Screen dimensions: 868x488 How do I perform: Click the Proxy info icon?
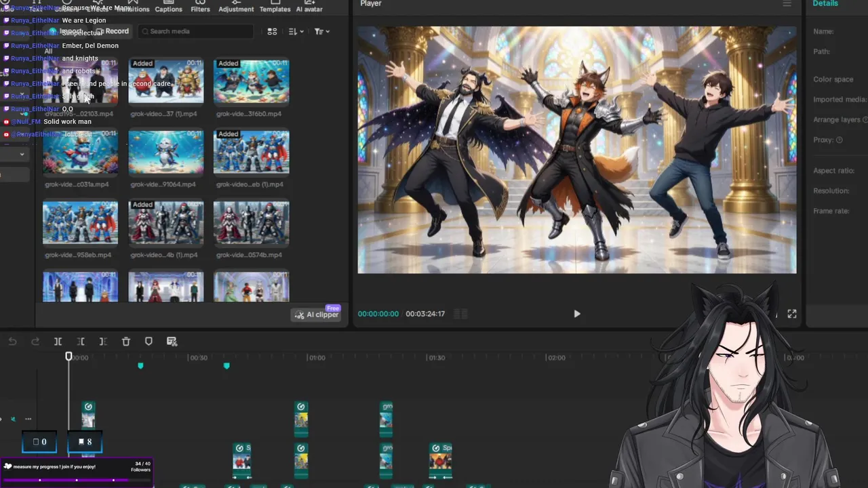coord(840,140)
